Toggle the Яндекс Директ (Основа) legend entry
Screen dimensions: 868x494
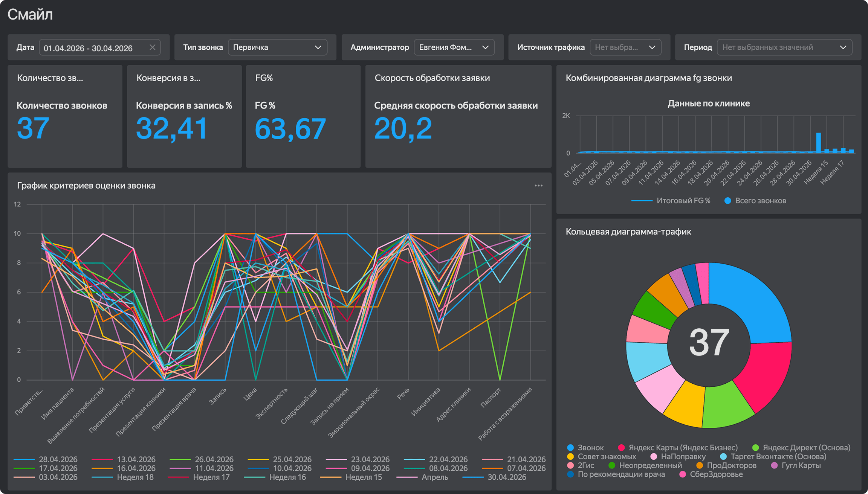pyautogui.click(x=801, y=448)
